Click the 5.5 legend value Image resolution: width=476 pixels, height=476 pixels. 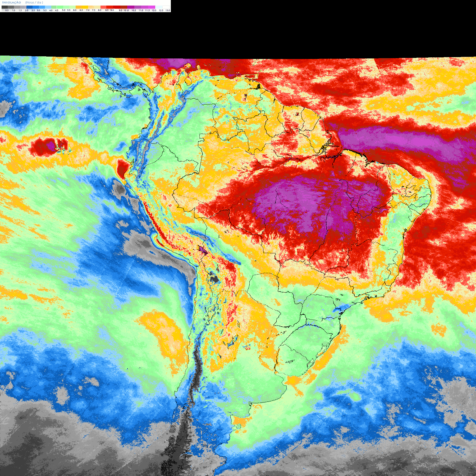click(69, 10)
